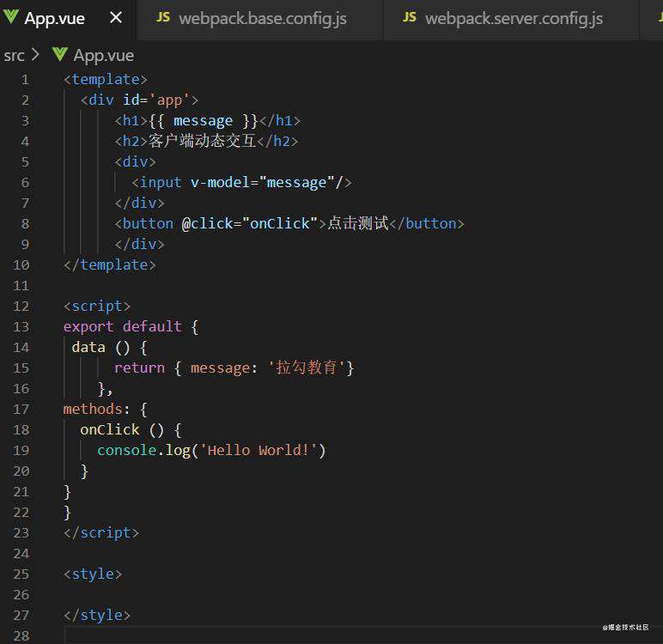Click the closing </style> tag
This screenshot has height=644, width=663.
pyautogui.click(x=97, y=616)
